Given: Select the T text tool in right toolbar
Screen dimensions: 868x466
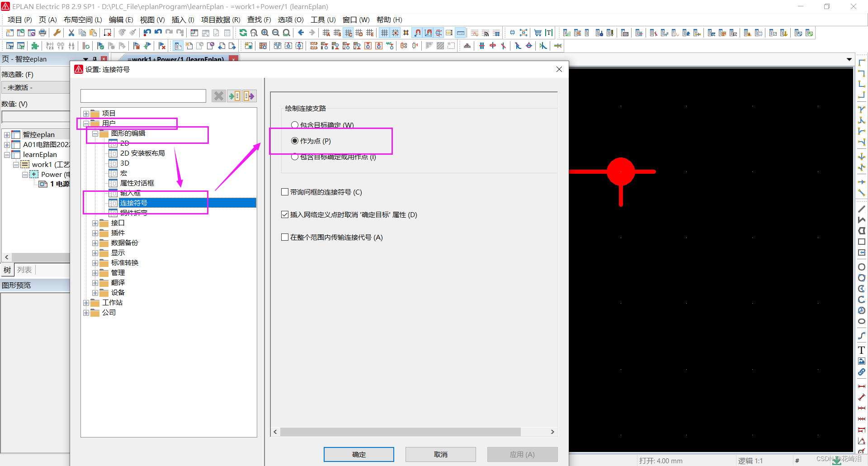Looking at the screenshot, I should [862, 350].
